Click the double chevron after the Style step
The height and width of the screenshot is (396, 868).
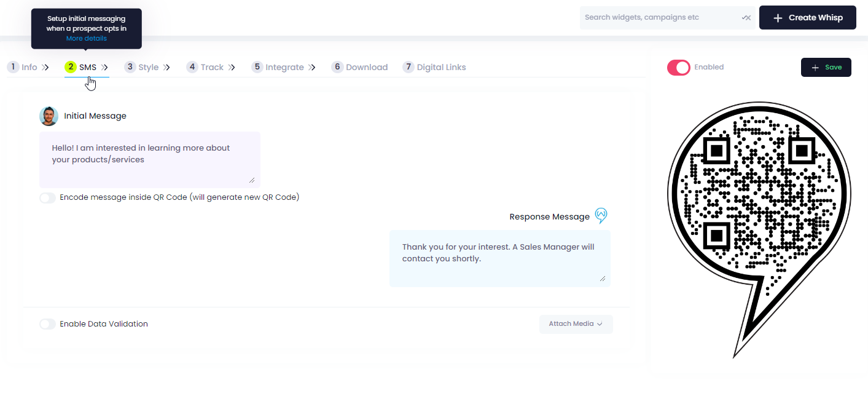point(166,68)
